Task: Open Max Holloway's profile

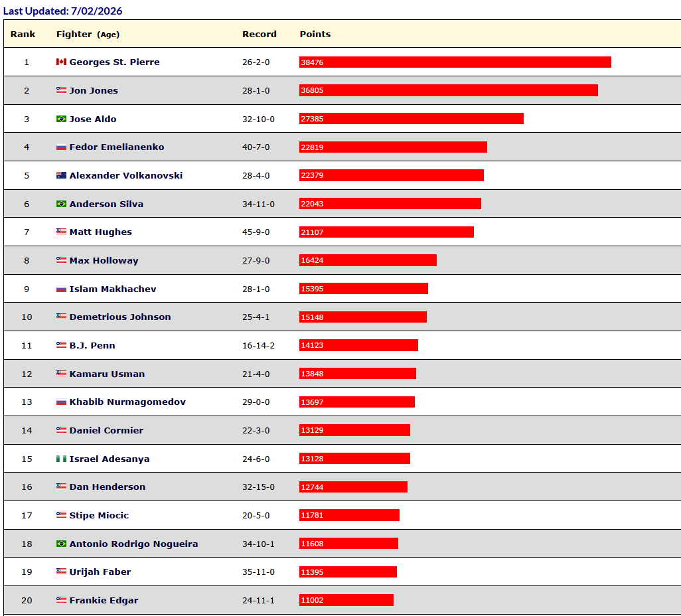Action: 104,261
